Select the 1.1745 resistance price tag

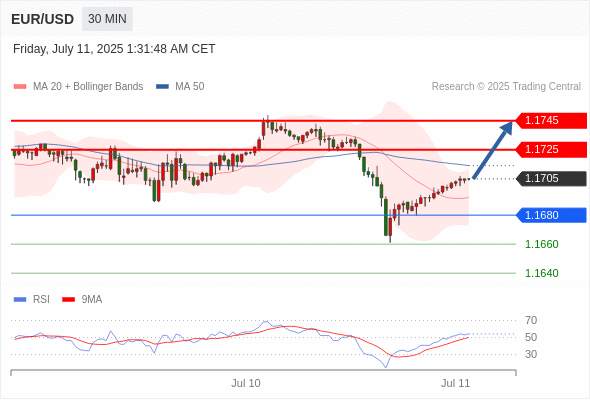click(x=551, y=121)
